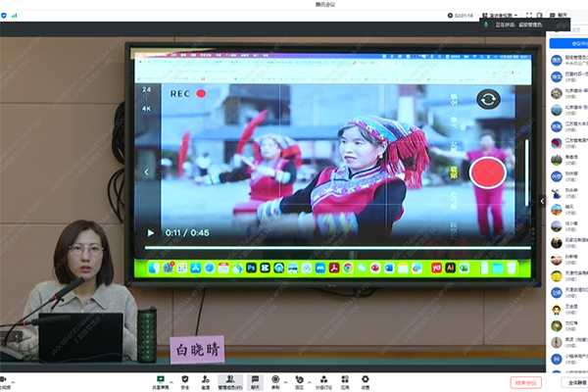
Task: Click the Mute All button
Action: 568,382
